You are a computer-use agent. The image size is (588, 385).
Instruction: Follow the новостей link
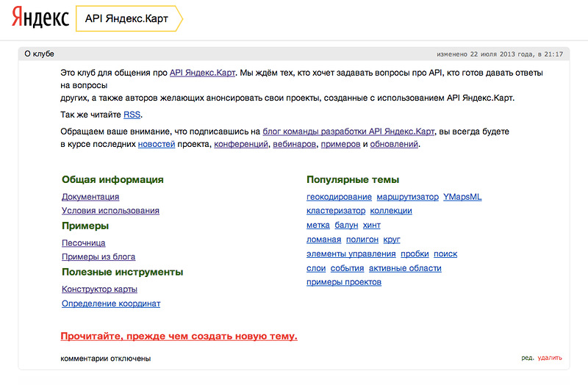157,144
